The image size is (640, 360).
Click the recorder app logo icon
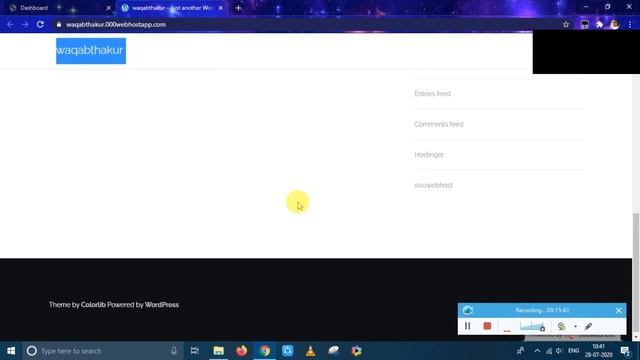[x=468, y=311]
